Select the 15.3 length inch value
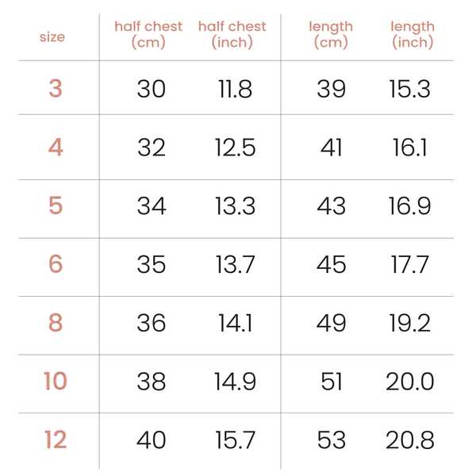 [x=410, y=89]
